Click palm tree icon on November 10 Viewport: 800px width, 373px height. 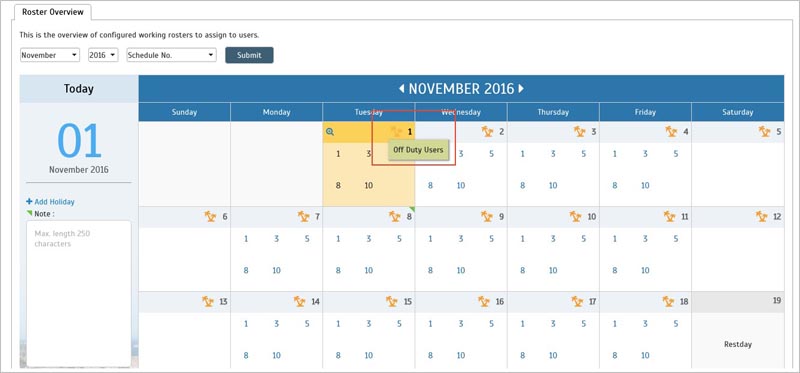(x=576, y=217)
